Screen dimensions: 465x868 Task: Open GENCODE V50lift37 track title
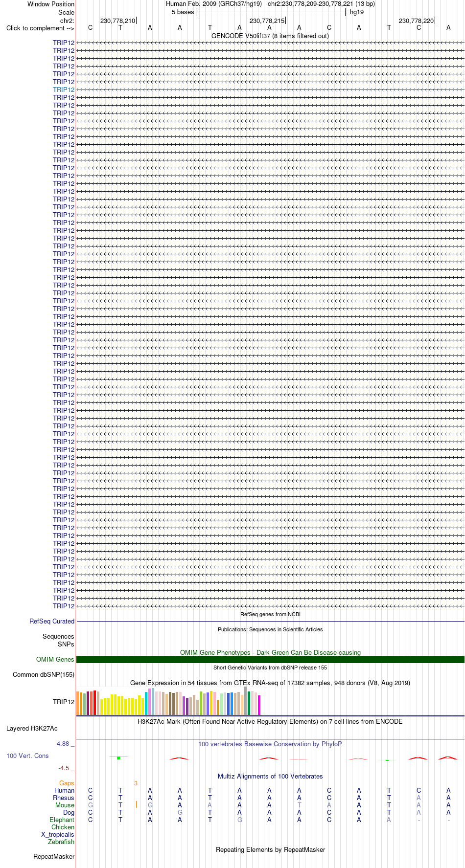pos(270,36)
